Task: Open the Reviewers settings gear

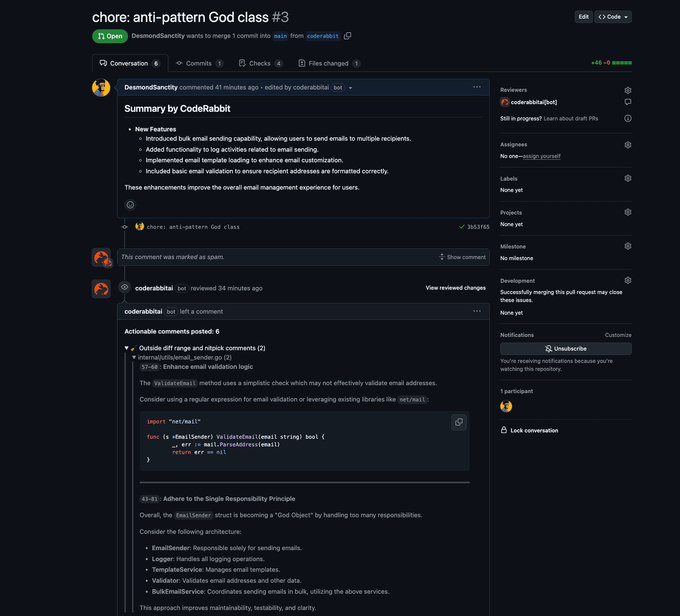Action: pyautogui.click(x=628, y=90)
